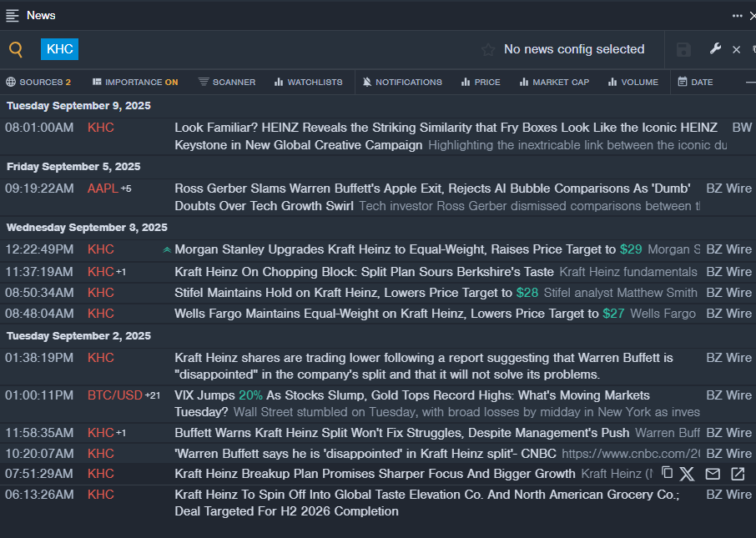Screen dimensions: 756x538
Task: Open the Date filter picker
Action: (695, 82)
